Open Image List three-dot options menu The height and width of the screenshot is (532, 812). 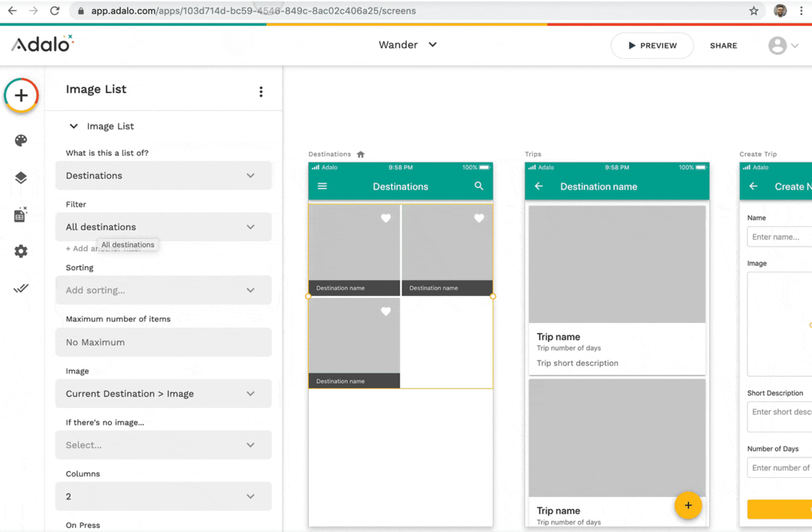pos(261,91)
